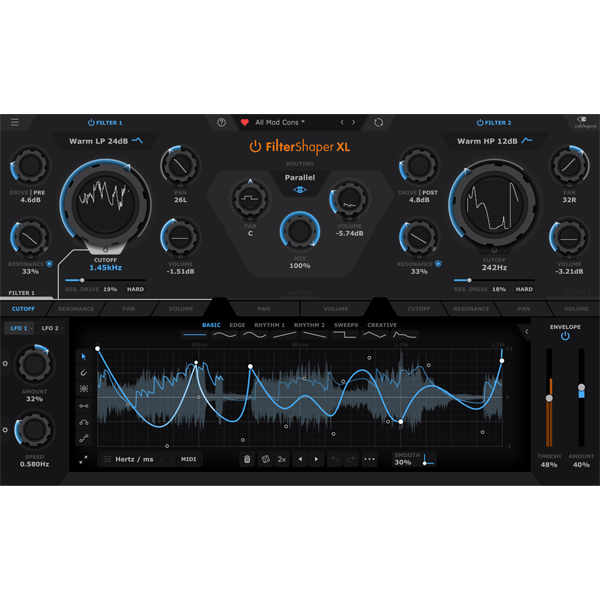Select the master Volume modulation tab

336,309
